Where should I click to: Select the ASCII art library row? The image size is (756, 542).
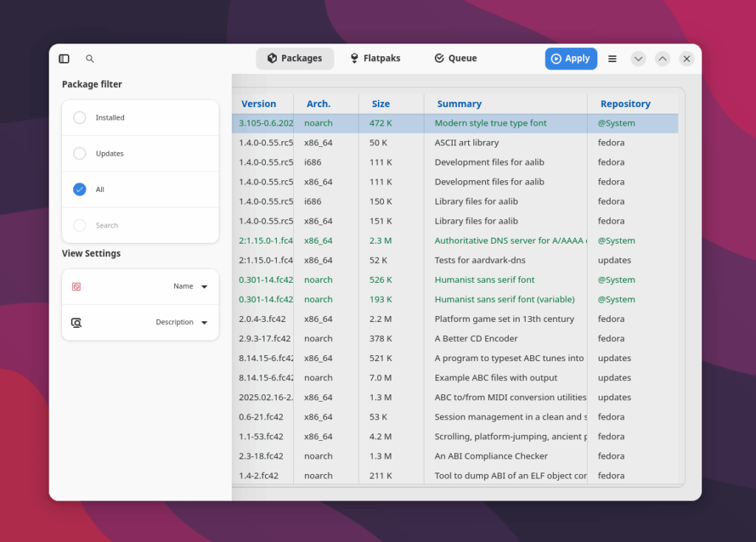(467, 143)
